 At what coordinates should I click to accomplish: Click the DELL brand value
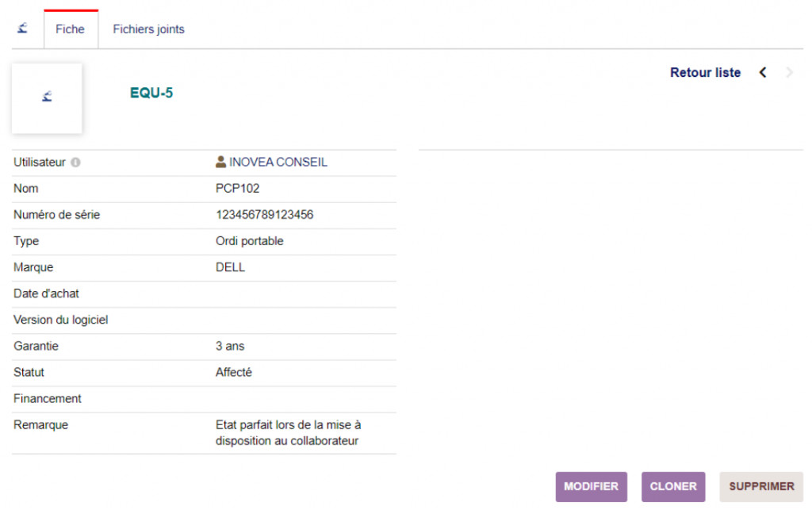(230, 267)
